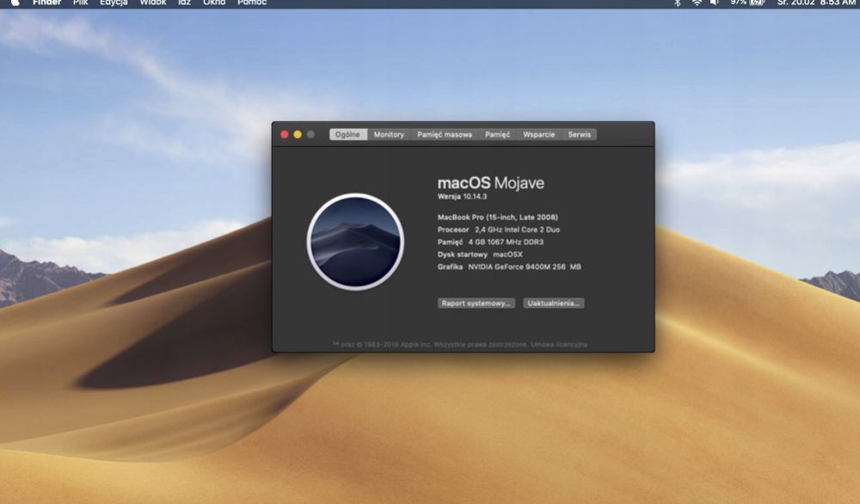Click the Raport systemowy... button
Image resolution: width=860 pixels, height=504 pixels.
click(476, 304)
